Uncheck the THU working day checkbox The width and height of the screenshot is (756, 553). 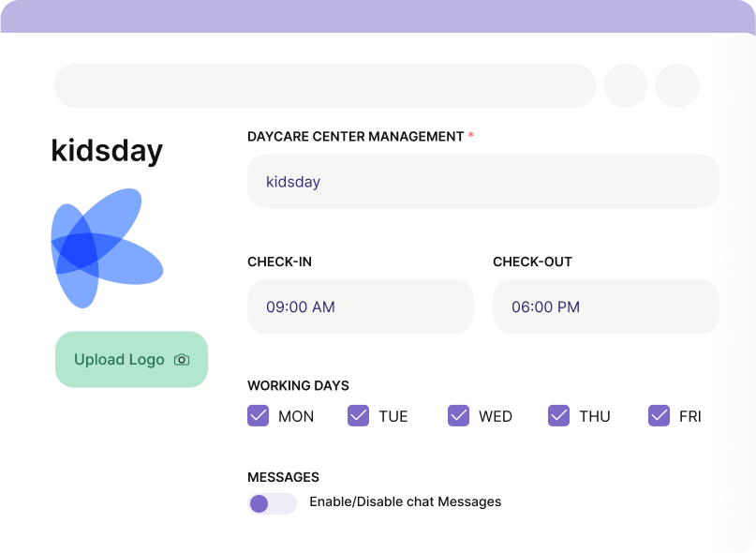pyautogui.click(x=559, y=415)
